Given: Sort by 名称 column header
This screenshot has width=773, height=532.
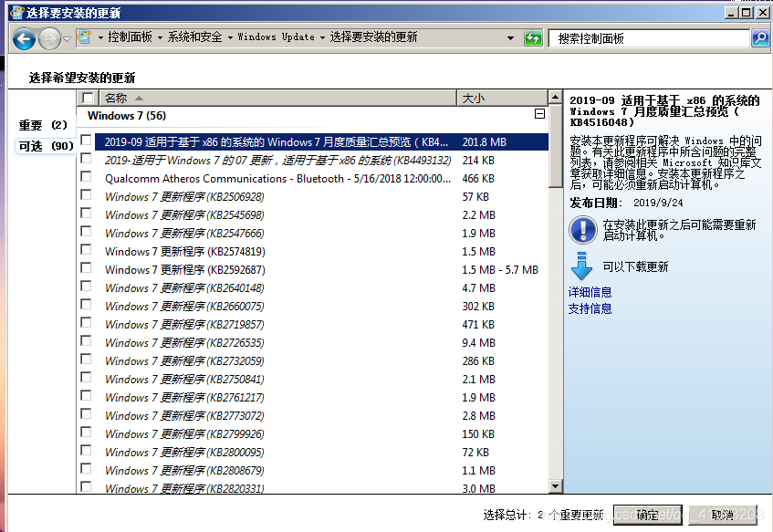Looking at the screenshot, I should 278,99.
